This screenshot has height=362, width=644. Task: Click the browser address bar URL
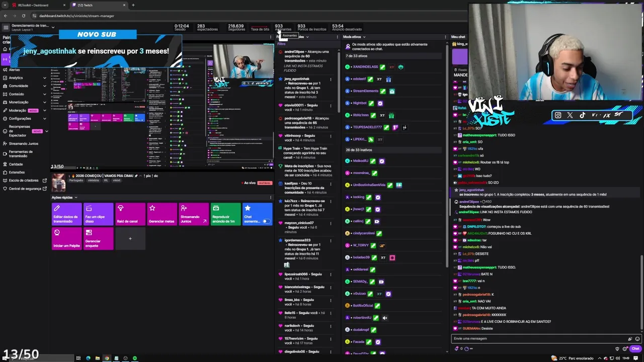[x=76, y=16]
